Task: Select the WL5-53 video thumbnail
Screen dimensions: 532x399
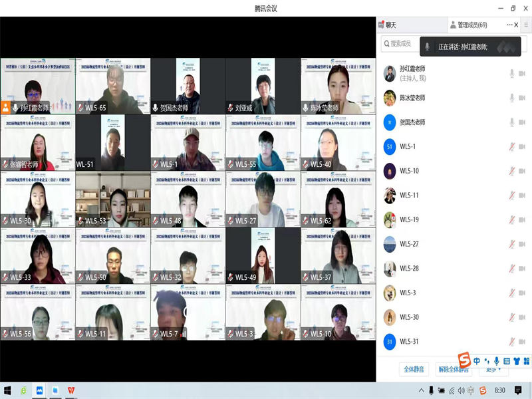Action: [x=112, y=199]
